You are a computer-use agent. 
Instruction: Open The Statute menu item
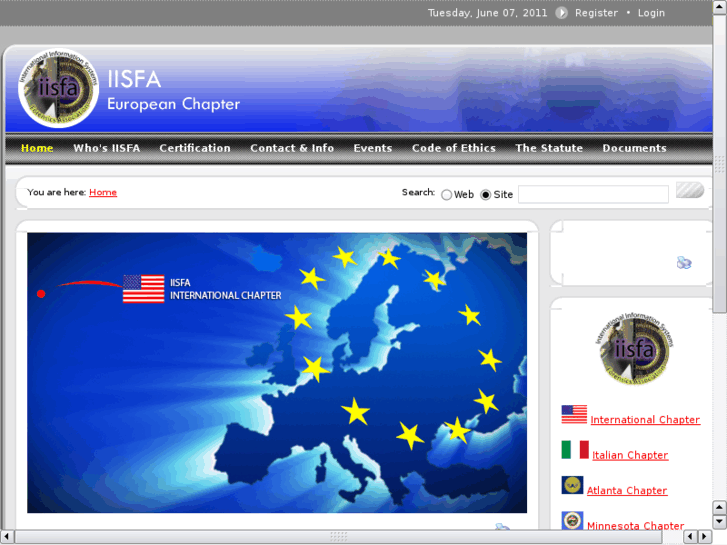tap(549, 148)
